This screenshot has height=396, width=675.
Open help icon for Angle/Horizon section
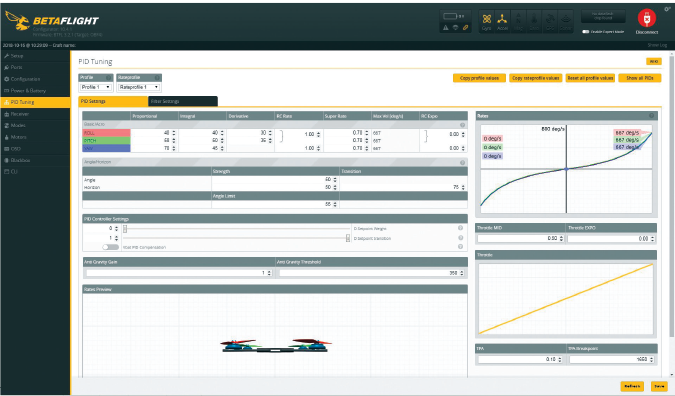point(462,162)
